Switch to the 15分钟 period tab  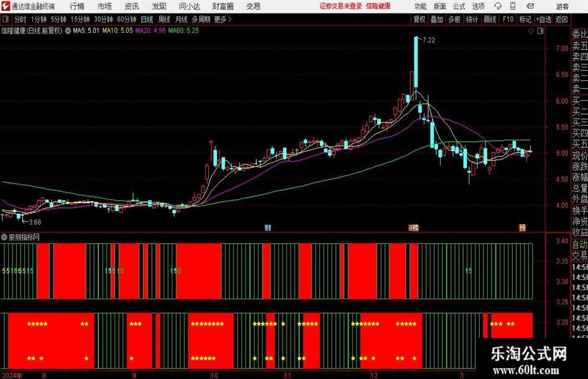click(80, 19)
